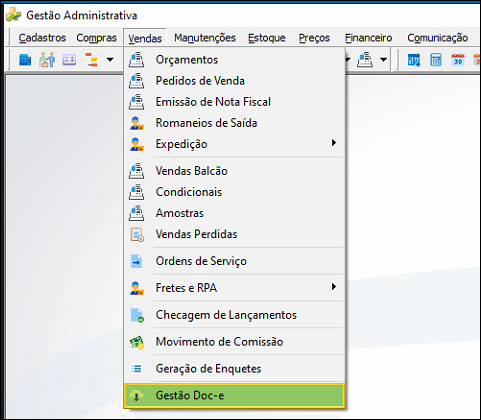Open the Cadastros menu

click(42, 38)
